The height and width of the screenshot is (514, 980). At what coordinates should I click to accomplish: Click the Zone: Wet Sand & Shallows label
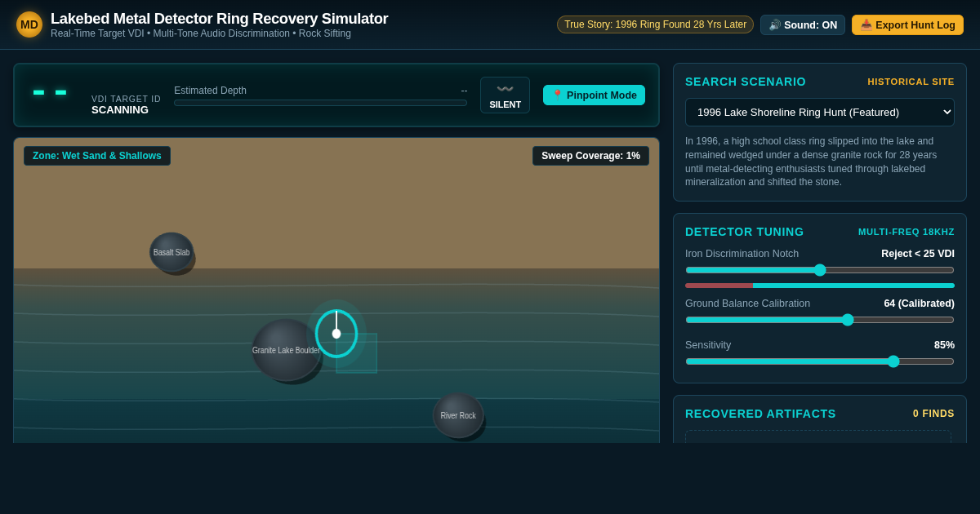pyautogui.click(x=97, y=156)
